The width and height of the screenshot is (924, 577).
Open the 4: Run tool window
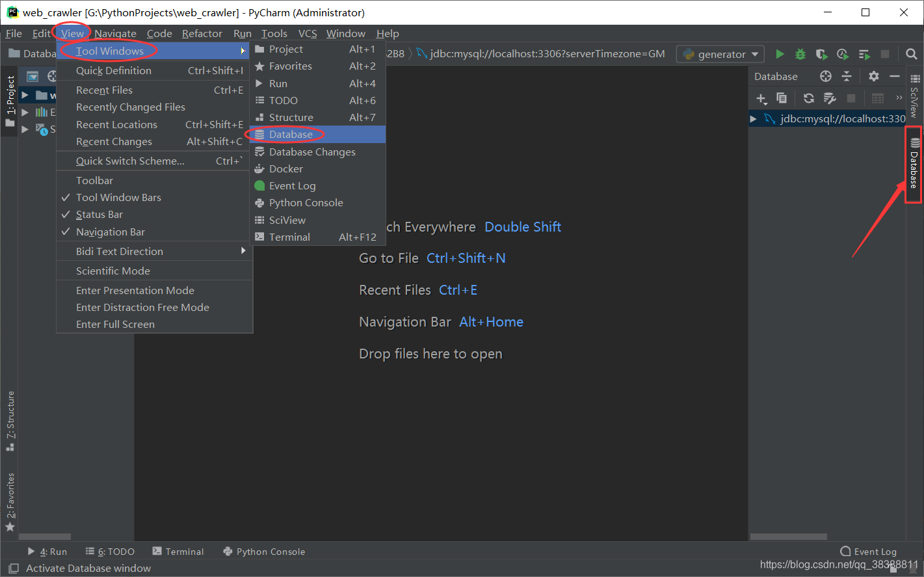47,552
